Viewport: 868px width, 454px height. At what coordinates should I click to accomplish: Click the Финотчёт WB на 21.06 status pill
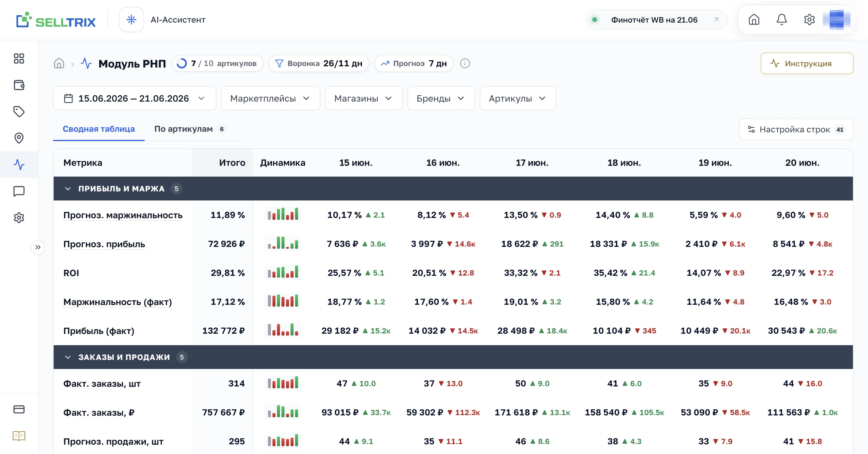click(x=656, y=20)
